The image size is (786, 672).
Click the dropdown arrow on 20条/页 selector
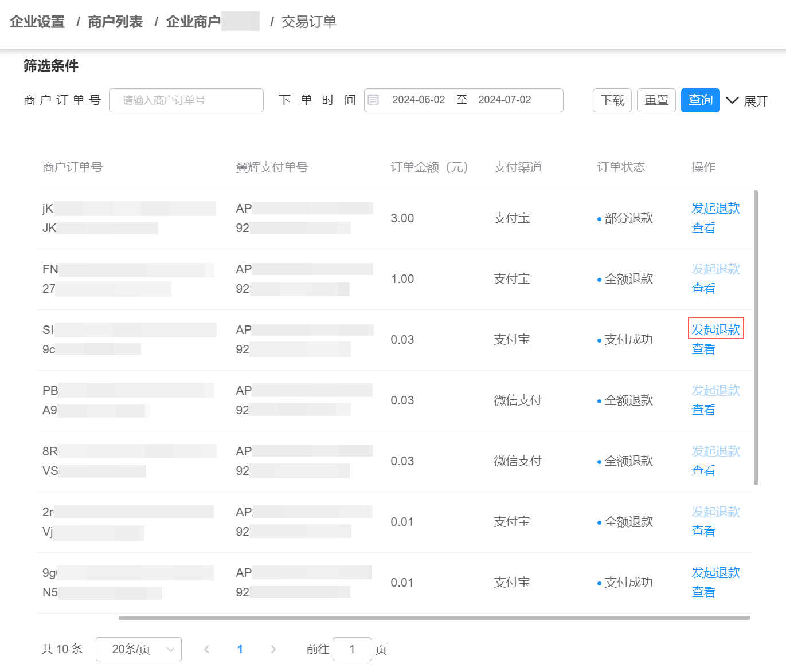pyautogui.click(x=170, y=649)
